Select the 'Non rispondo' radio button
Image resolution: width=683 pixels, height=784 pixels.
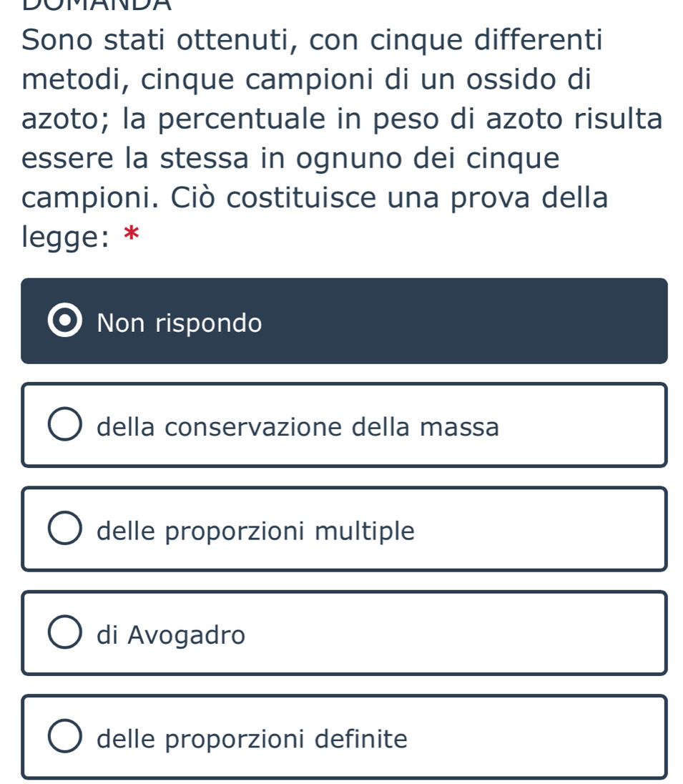tap(64, 321)
